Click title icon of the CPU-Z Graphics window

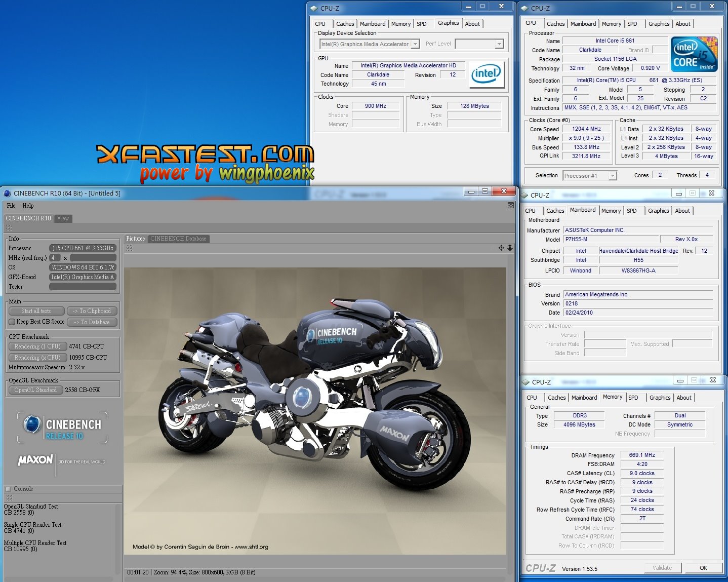point(313,8)
